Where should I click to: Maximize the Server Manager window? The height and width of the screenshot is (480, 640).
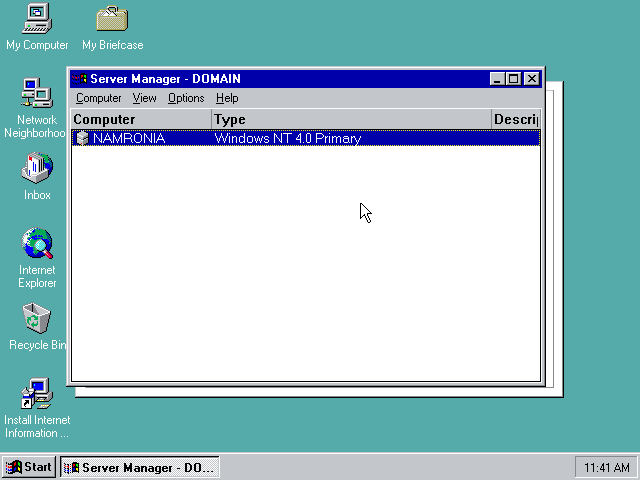[513, 79]
